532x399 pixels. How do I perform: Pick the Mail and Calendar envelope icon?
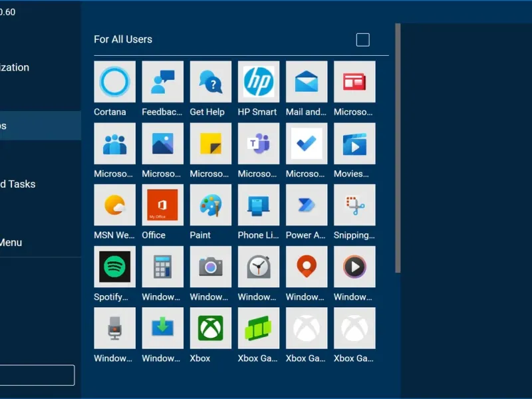pyautogui.click(x=307, y=82)
